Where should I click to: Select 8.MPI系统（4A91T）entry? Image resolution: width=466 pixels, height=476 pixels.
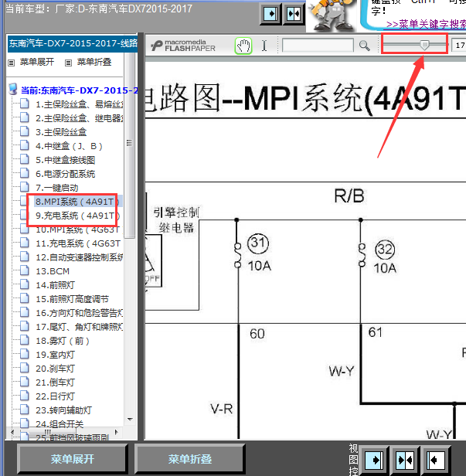point(77,202)
